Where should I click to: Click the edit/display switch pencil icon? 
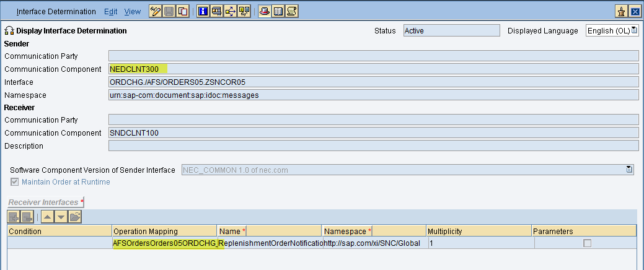pyautogui.click(x=156, y=11)
